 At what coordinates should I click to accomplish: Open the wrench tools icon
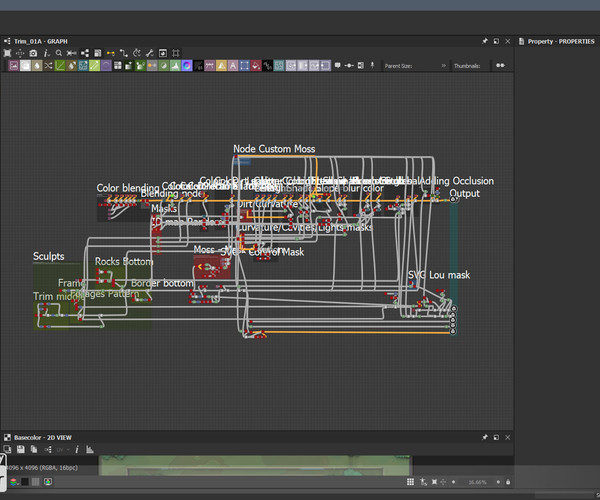click(150, 53)
